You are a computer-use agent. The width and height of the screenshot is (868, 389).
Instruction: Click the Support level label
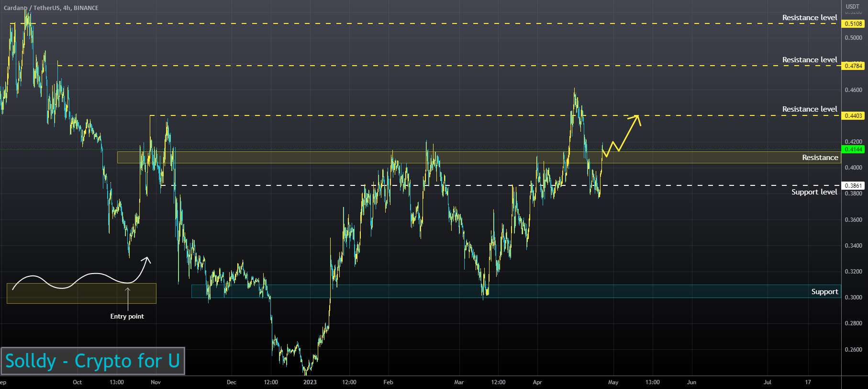(814, 192)
